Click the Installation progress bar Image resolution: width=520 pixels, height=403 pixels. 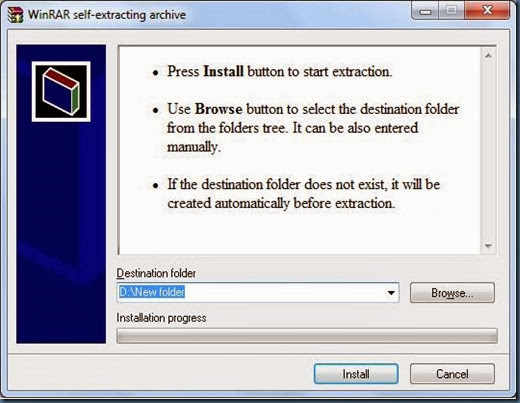307,336
